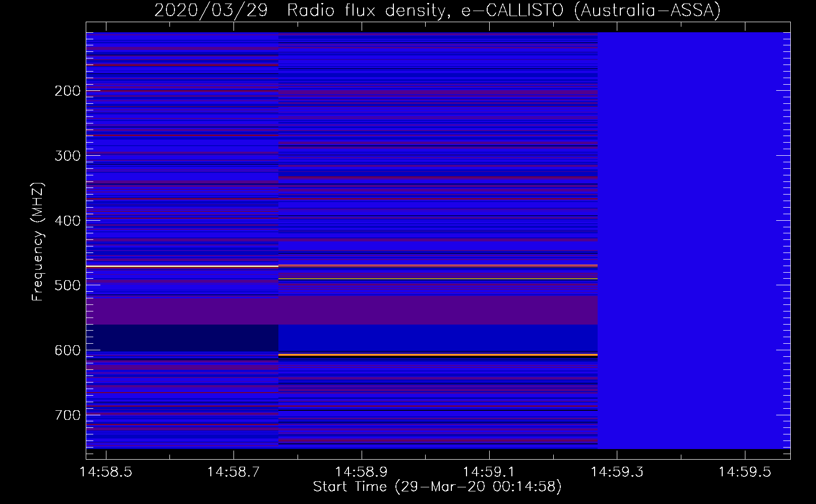Click the yellow line near 490 MHz
816x504 pixels.
tap(438, 279)
